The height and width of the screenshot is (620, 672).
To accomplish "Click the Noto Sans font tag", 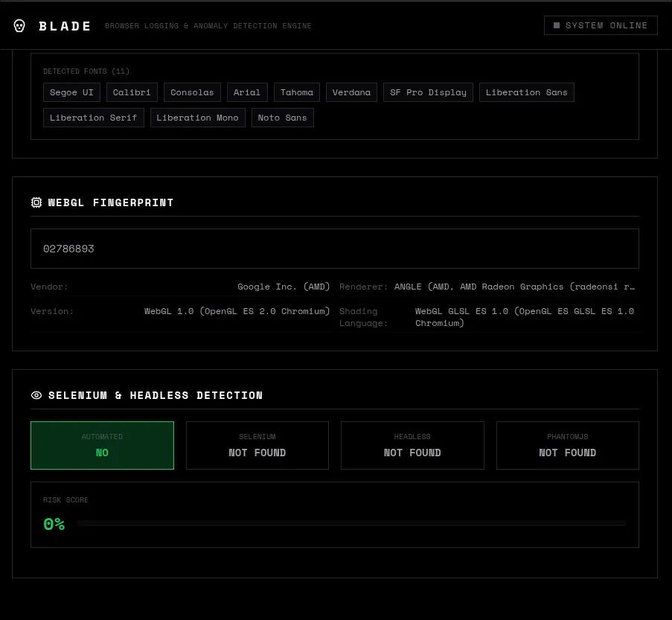I will pyautogui.click(x=282, y=118).
